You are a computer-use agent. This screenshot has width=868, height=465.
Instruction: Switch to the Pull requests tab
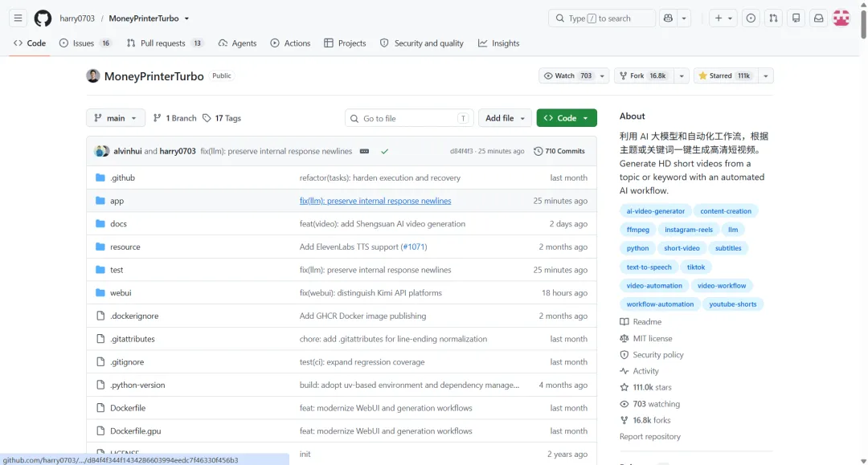(165, 43)
